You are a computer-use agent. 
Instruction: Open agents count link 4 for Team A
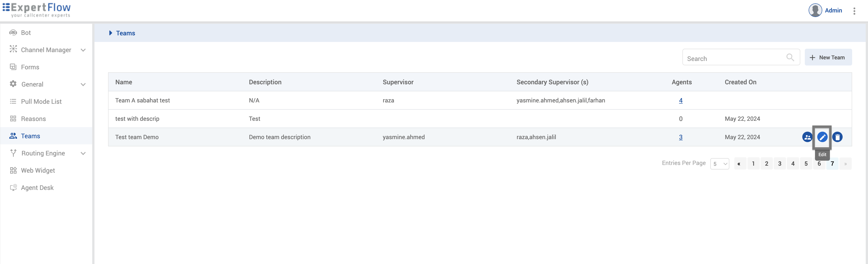681,100
